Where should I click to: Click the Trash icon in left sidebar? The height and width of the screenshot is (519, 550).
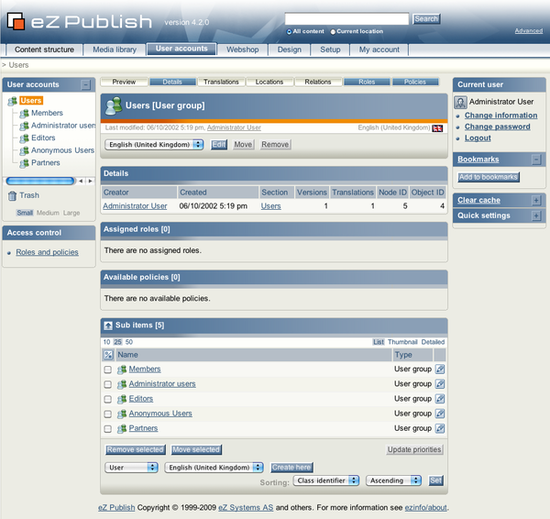[12, 196]
